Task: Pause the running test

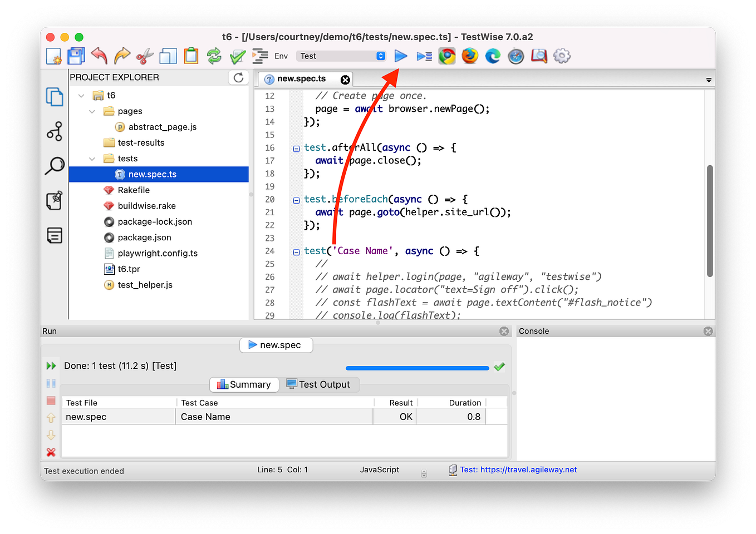Action: click(51, 383)
